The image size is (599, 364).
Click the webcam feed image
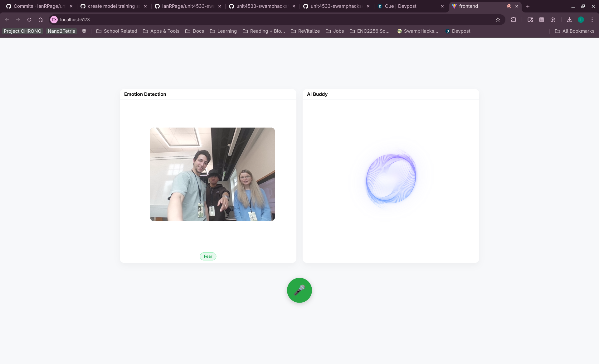click(x=212, y=174)
